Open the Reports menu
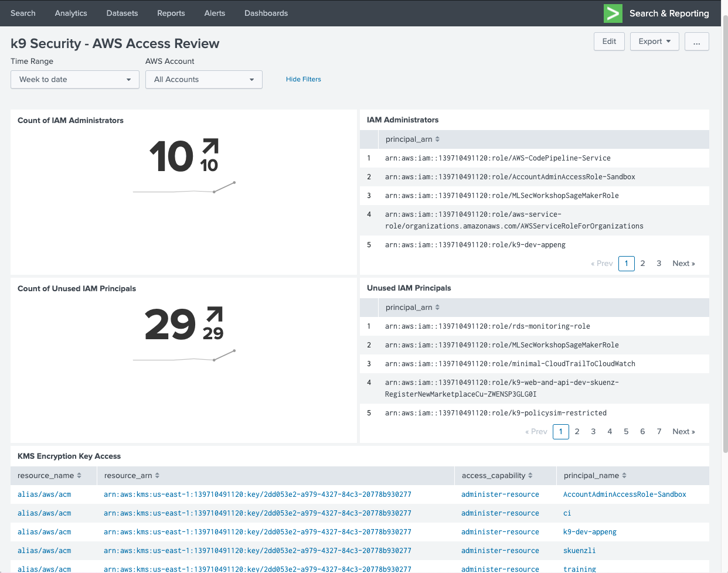Screen dimensions: 728x573 (171, 13)
